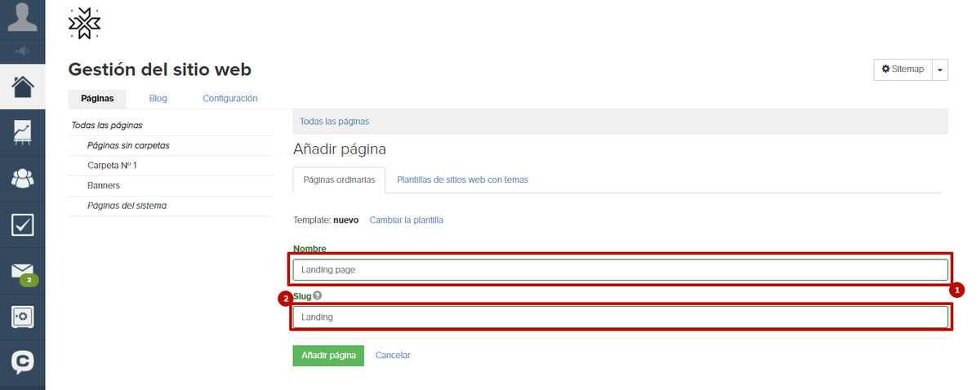Click the Añadir página heading text
980x390 pixels.
(x=339, y=150)
